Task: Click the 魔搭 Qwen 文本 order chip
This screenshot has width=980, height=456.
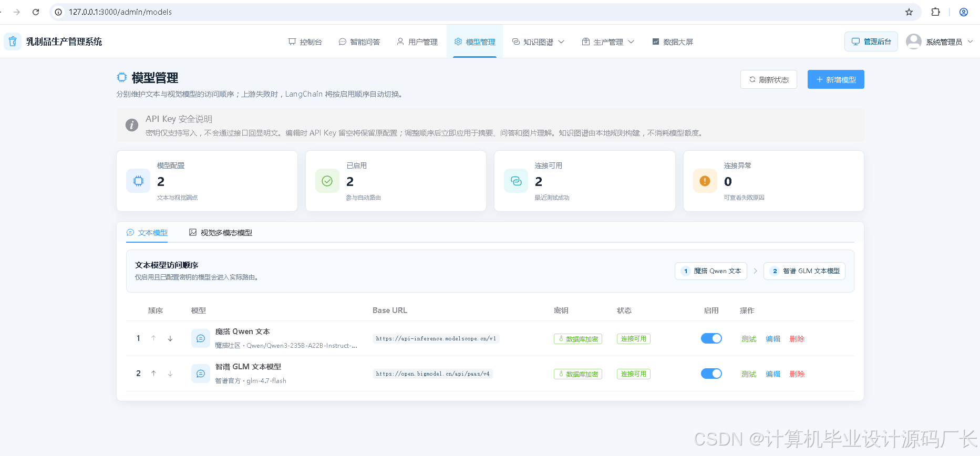Action: (x=711, y=271)
